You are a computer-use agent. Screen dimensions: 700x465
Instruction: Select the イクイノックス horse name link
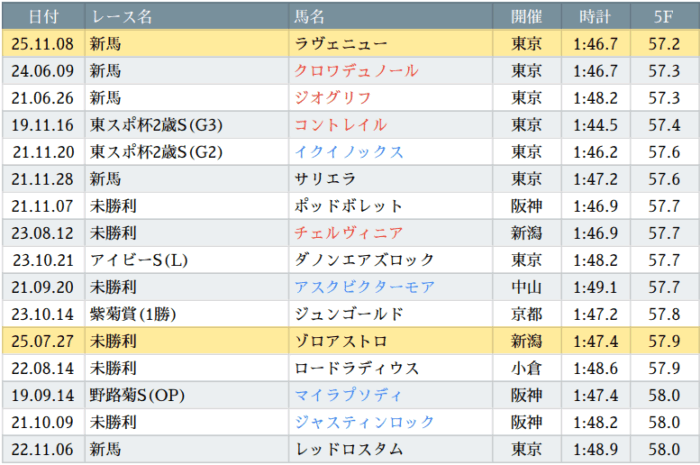(349, 152)
